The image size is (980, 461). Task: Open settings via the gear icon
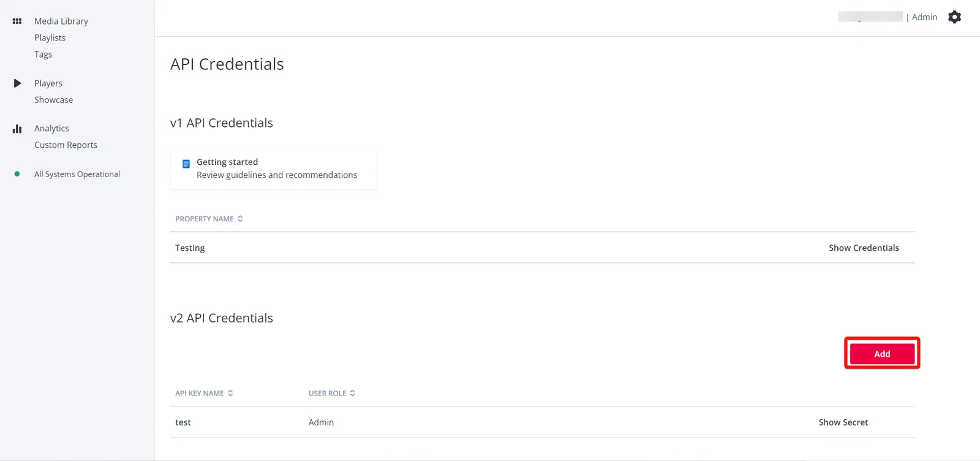tap(954, 17)
